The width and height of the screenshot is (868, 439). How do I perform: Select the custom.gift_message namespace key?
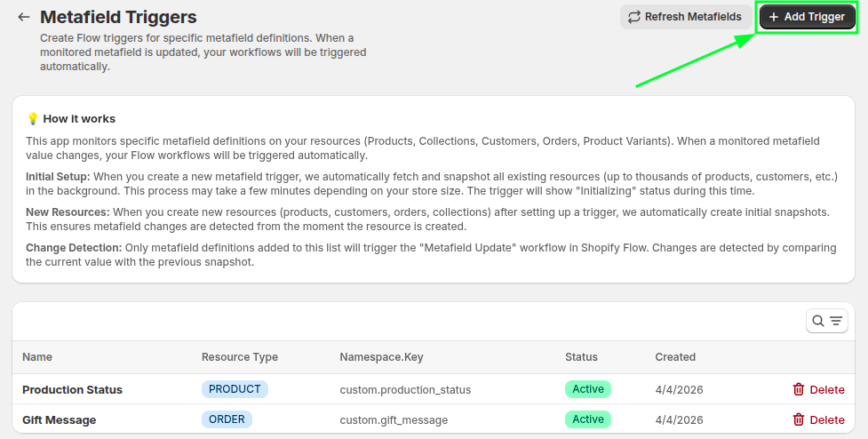(394, 420)
